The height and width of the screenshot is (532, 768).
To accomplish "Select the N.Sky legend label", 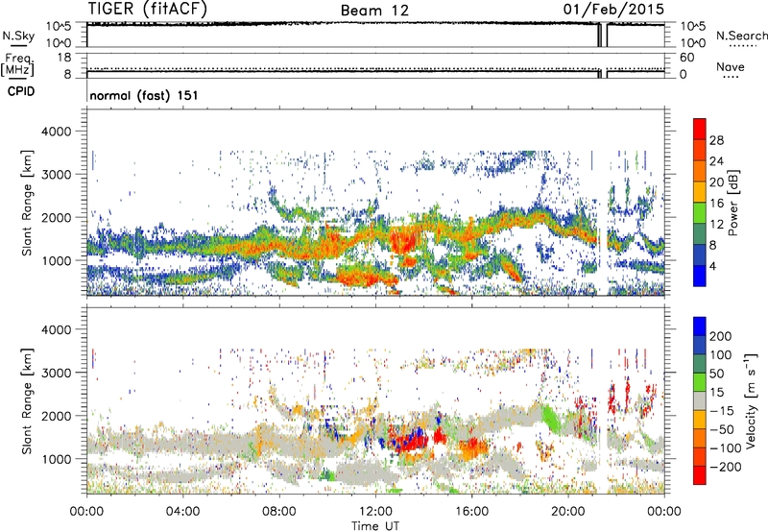I will click(18, 36).
